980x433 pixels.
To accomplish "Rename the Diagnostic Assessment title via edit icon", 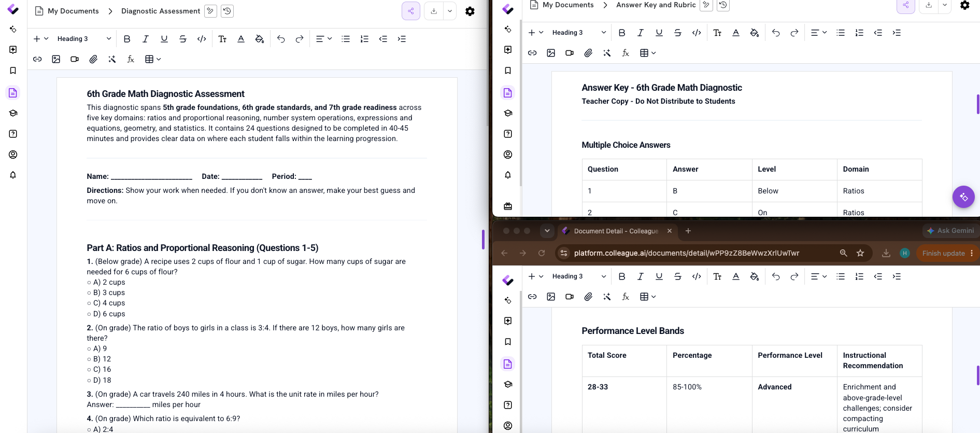I will (210, 11).
